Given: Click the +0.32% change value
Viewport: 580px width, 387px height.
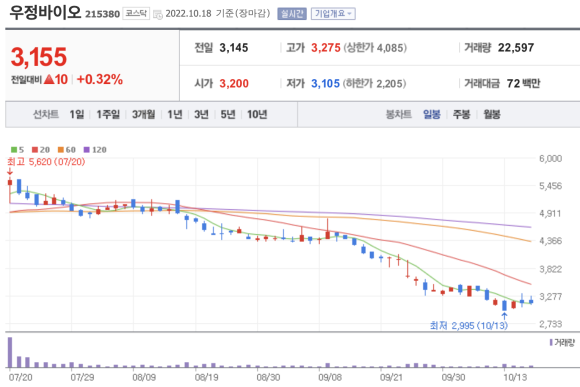Looking at the screenshot, I should pos(100,79).
